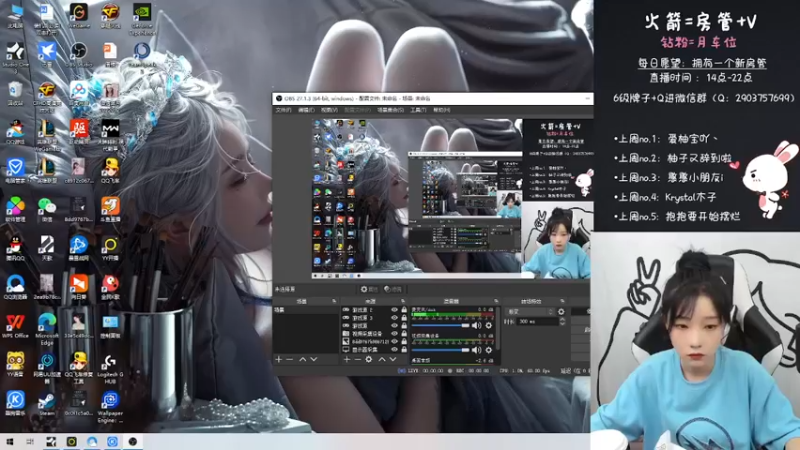Hide the 显示器采集 source via eye icon
This screenshot has width=800, height=450.
(394, 349)
